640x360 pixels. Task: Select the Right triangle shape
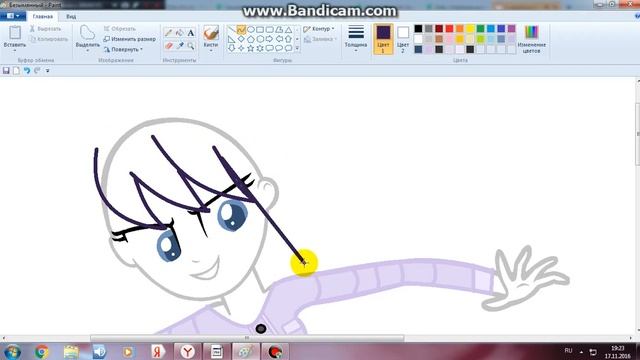point(231,39)
